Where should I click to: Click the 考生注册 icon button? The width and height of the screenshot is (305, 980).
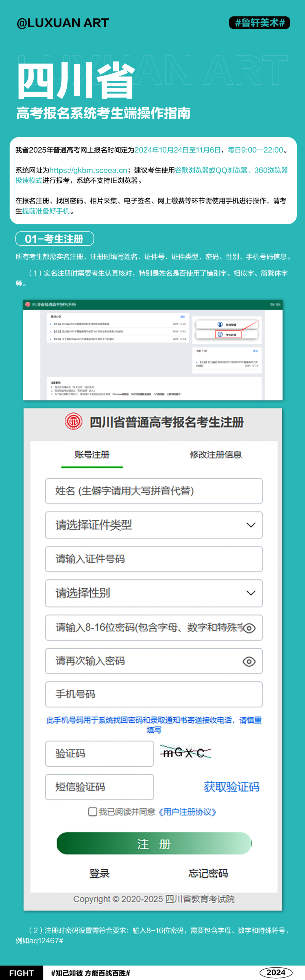pyautogui.click(x=220, y=334)
